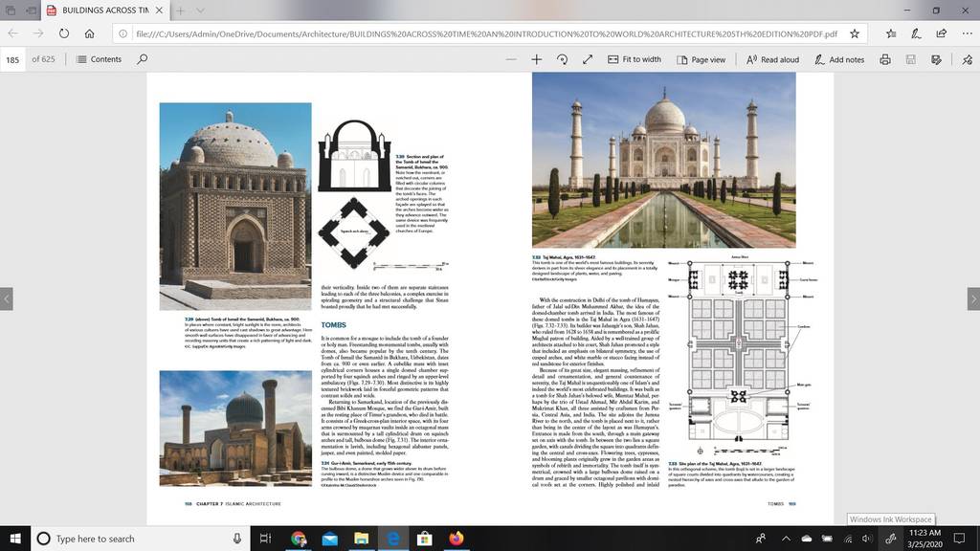The height and width of the screenshot is (551, 980).
Task: Open the Action Center notifications
Action: click(x=959, y=539)
